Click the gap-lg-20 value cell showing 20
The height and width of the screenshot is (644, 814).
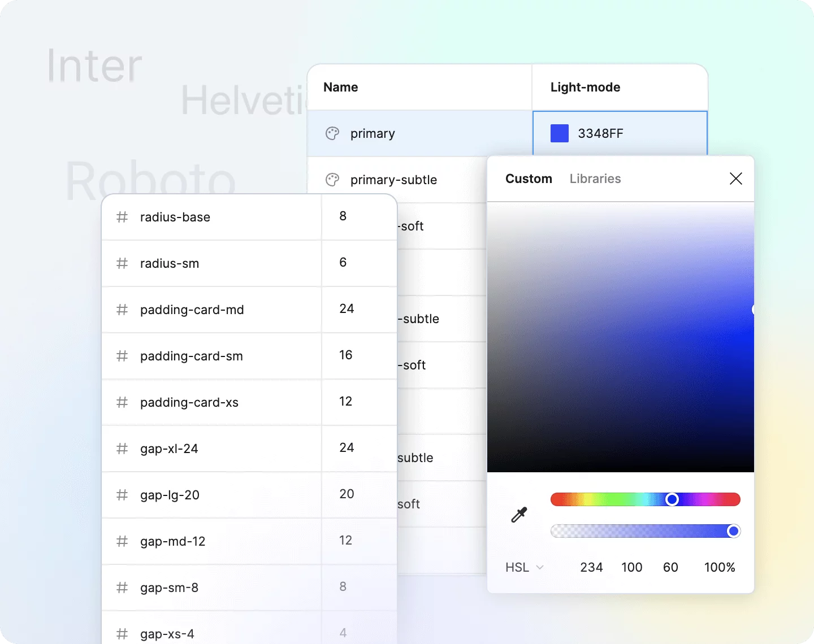coord(347,494)
